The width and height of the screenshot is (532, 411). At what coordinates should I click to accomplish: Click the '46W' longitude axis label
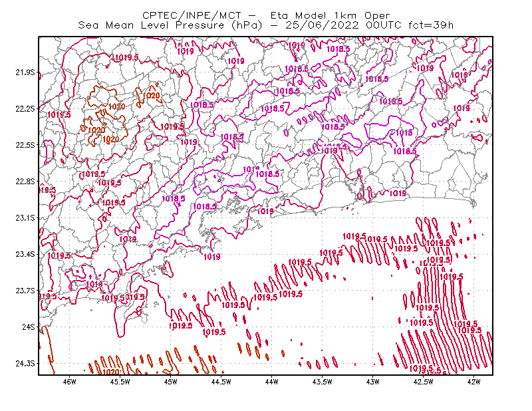click(x=70, y=382)
